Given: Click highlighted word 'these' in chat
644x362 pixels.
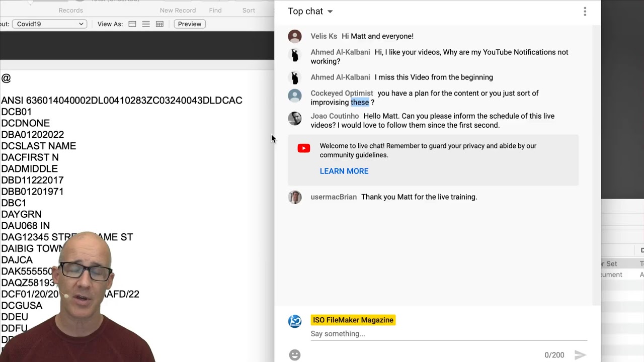Looking at the screenshot, I should (360, 103).
